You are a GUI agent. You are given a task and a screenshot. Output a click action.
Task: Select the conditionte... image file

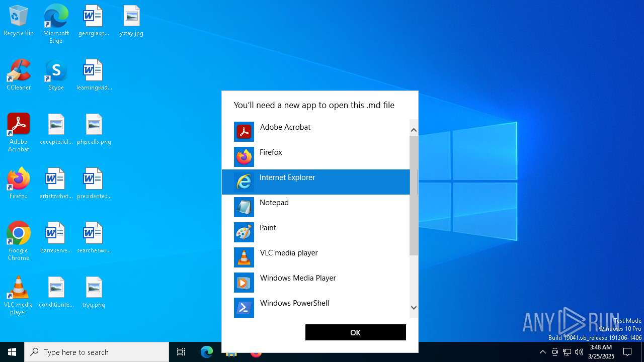point(56,292)
